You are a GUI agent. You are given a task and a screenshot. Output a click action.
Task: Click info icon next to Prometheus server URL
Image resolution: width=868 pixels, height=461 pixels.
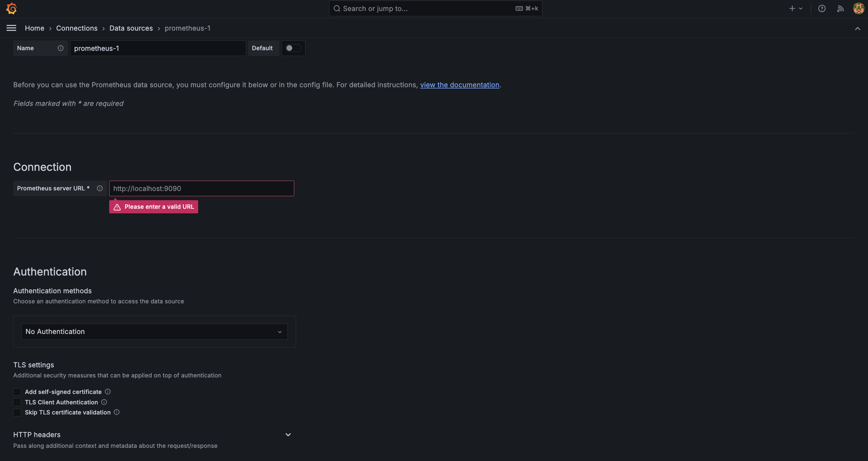point(100,189)
